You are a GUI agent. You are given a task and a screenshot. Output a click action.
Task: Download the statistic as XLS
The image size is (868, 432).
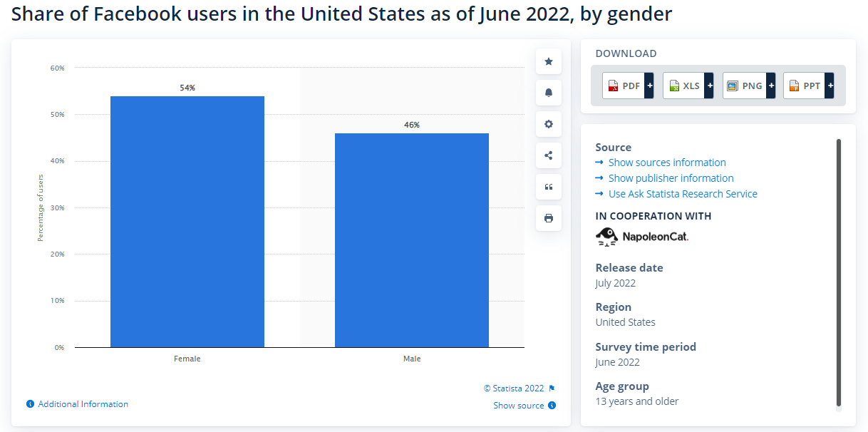[683, 85]
